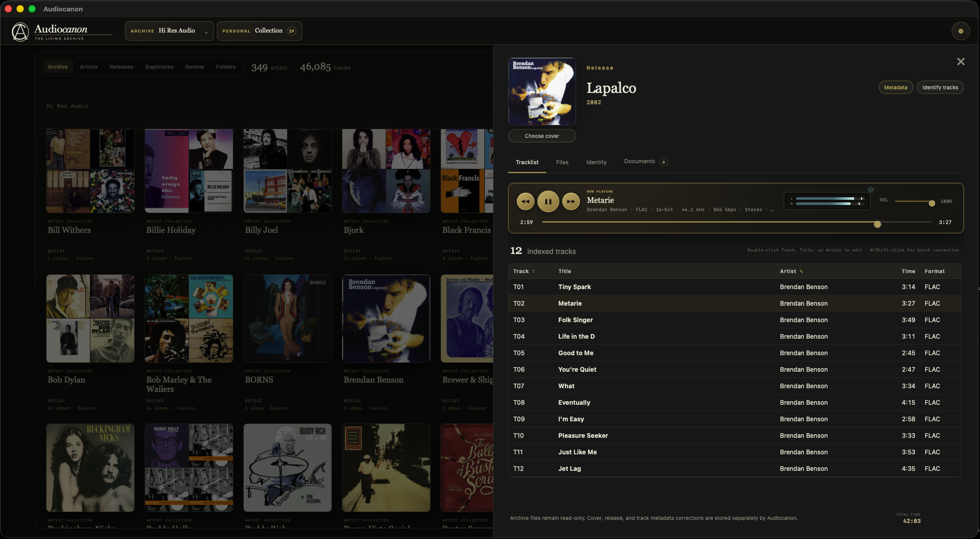This screenshot has width=980, height=539.
Task: Close the Lapalco release panel
Action: [x=960, y=61]
